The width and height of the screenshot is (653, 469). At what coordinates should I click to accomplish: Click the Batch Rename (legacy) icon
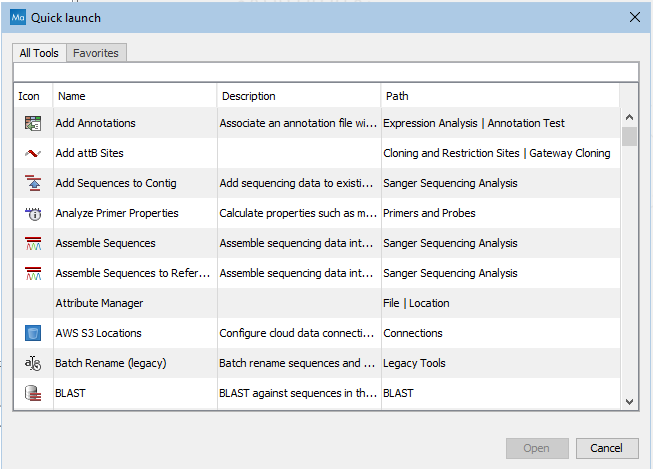[x=33, y=363]
